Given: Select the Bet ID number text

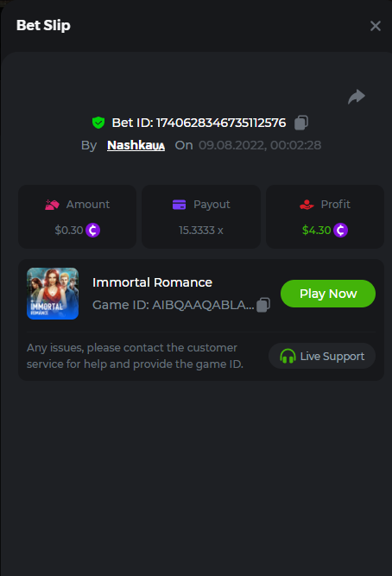Looking at the screenshot, I should [221, 123].
